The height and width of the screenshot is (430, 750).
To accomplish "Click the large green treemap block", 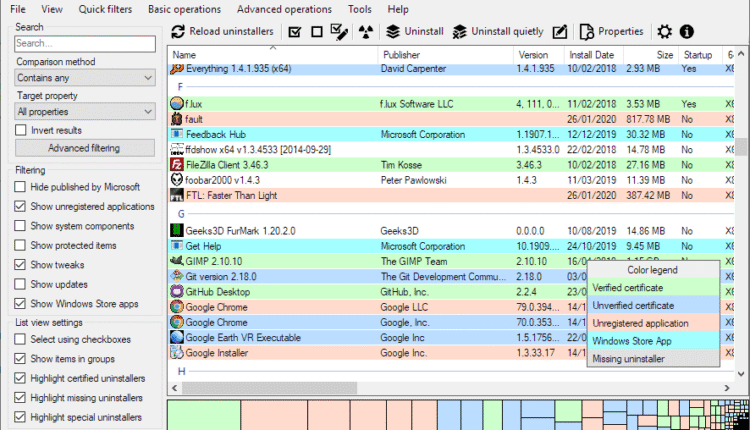I will coord(204,415).
